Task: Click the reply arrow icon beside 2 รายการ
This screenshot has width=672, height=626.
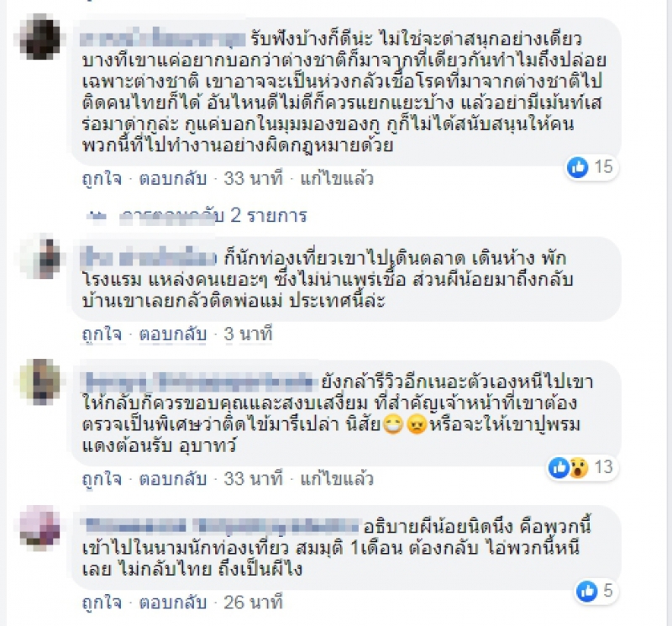Action: pos(97,216)
